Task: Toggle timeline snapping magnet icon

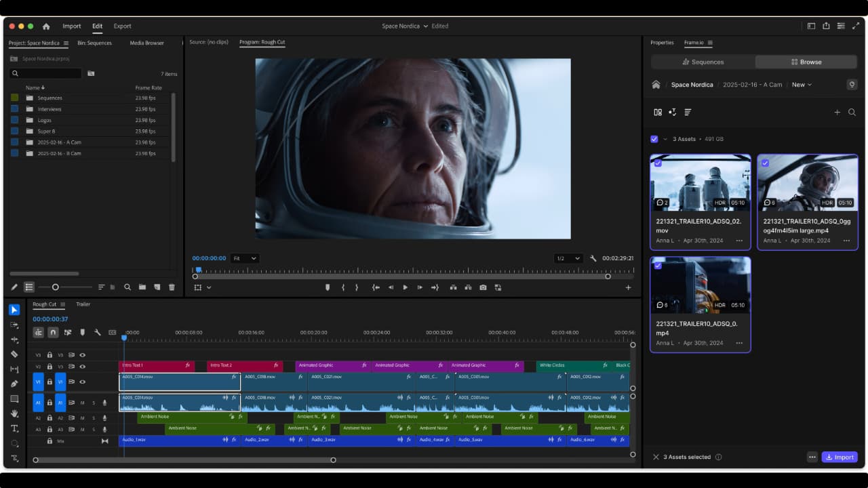Action: [x=53, y=332]
